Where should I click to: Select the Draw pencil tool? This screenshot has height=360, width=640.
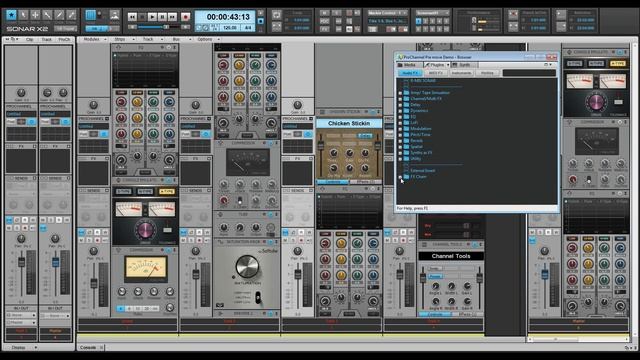(x=59, y=16)
